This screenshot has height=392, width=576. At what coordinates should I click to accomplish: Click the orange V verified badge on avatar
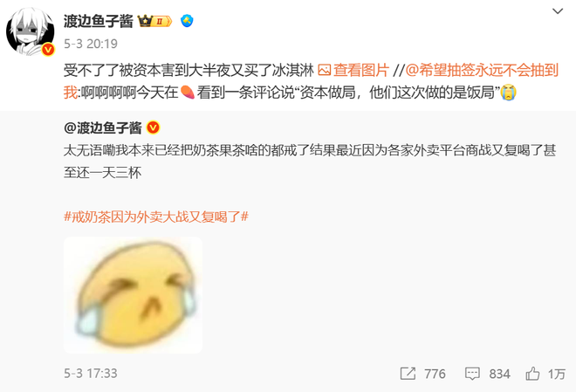[x=48, y=49]
